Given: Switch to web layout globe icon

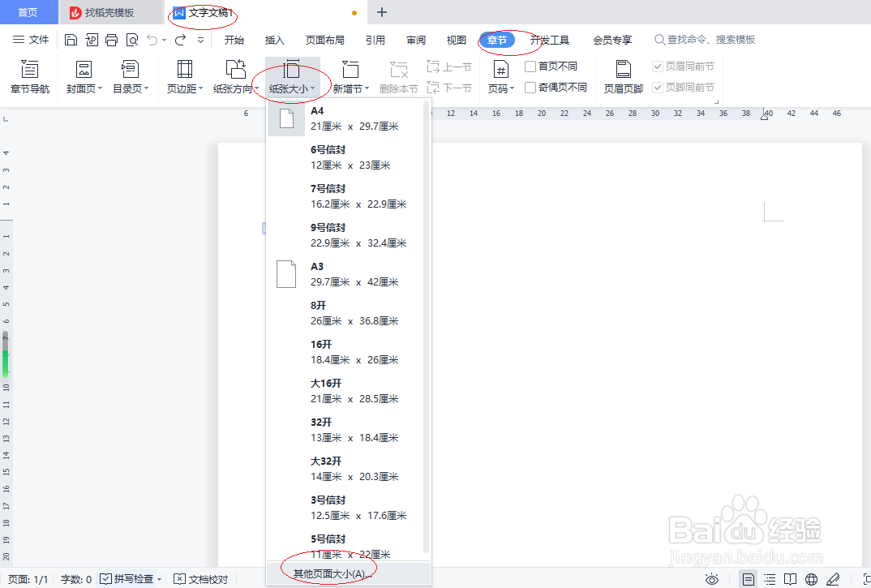Looking at the screenshot, I should tap(811, 579).
